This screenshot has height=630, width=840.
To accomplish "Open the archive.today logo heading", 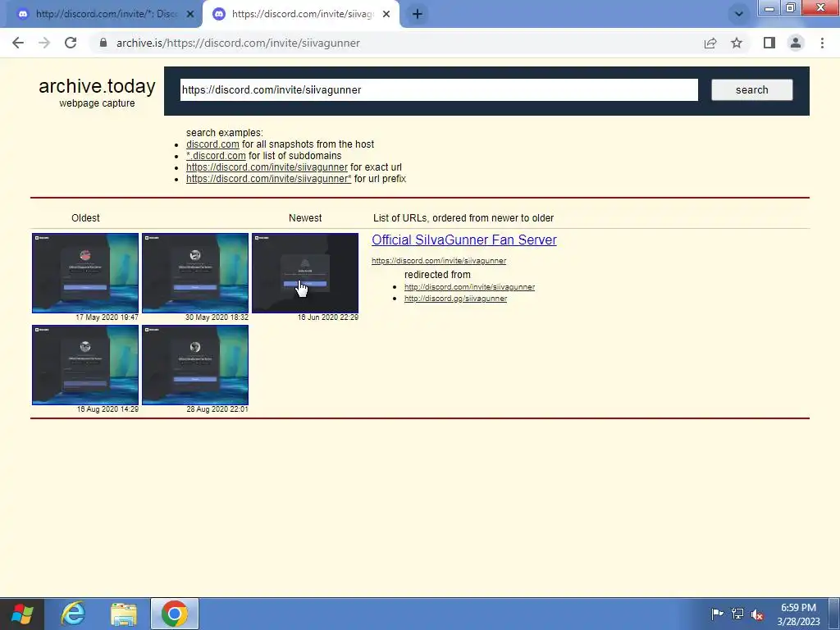I will 97,86.
